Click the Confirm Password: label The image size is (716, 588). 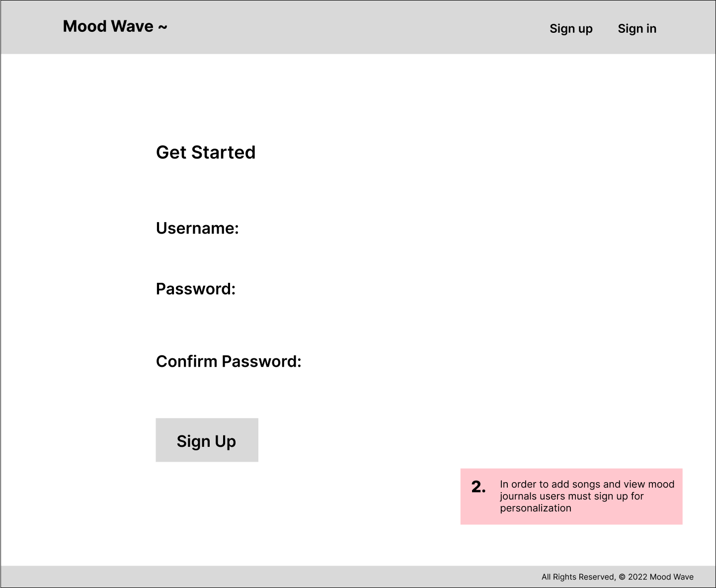click(x=229, y=361)
